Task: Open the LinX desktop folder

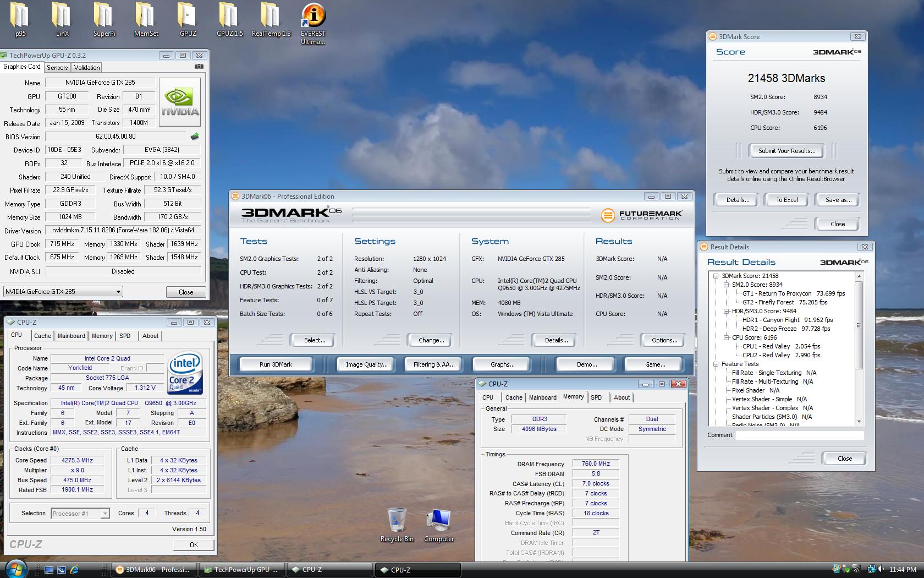Action: point(62,19)
